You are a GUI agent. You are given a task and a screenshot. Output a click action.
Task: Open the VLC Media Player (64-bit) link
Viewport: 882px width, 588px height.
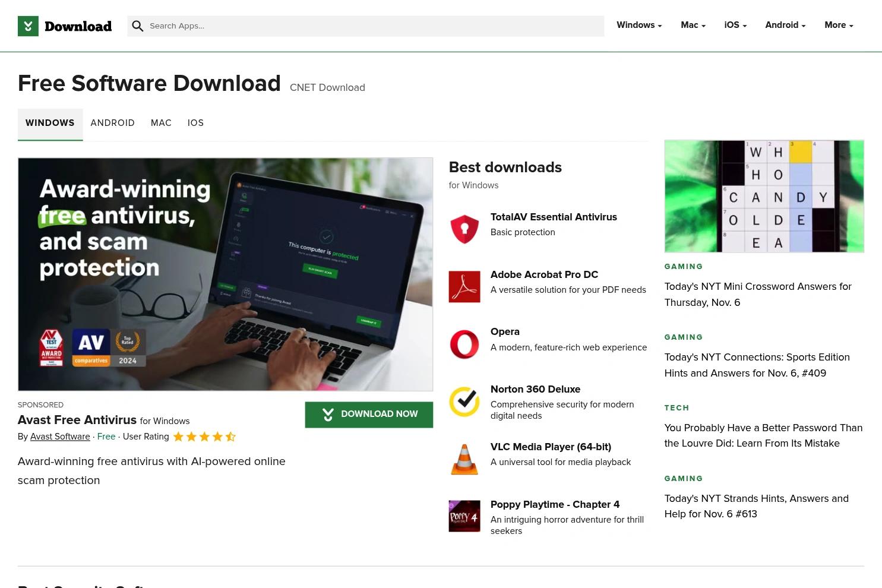pyautogui.click(x=551, y=447)
